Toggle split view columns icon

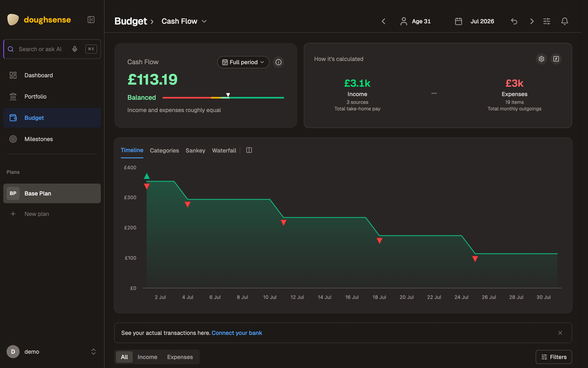point(249,150)
